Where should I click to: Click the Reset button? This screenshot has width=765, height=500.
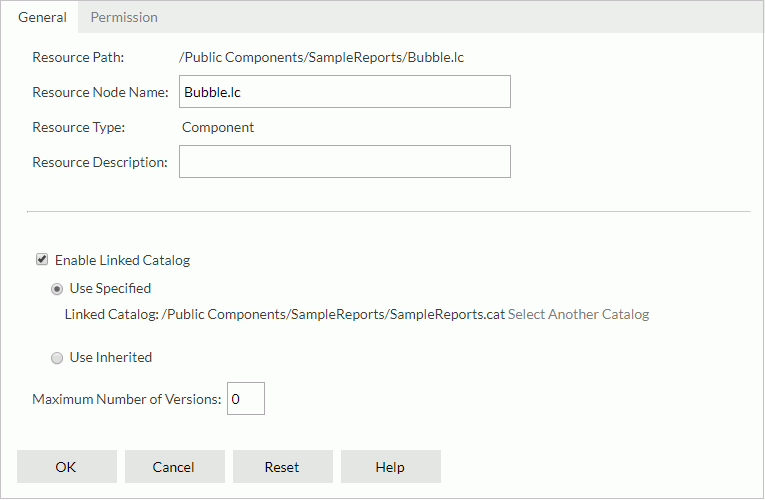[283, 467]
